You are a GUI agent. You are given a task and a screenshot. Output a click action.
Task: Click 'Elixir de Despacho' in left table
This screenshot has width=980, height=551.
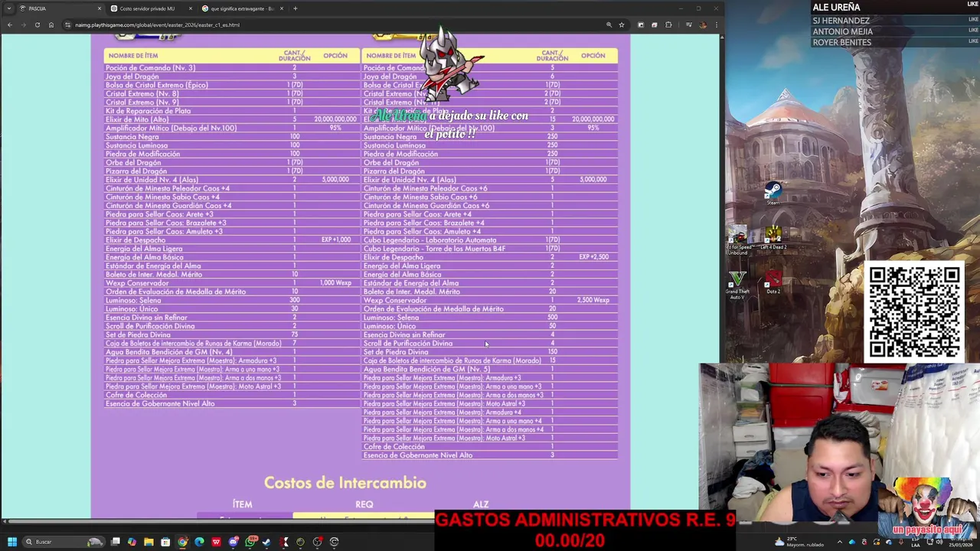tap(136, 240)
